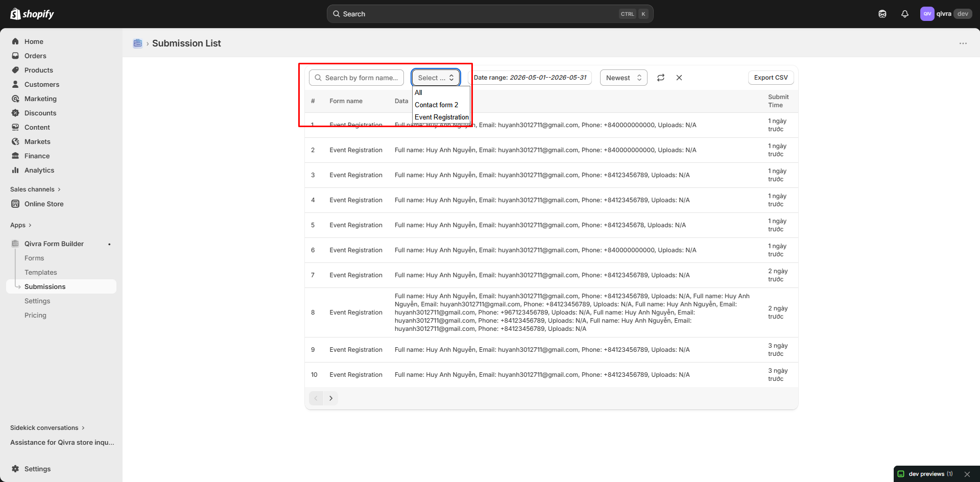Open the notifications bell
Screen dimensions: 980x482
[905, 14]
